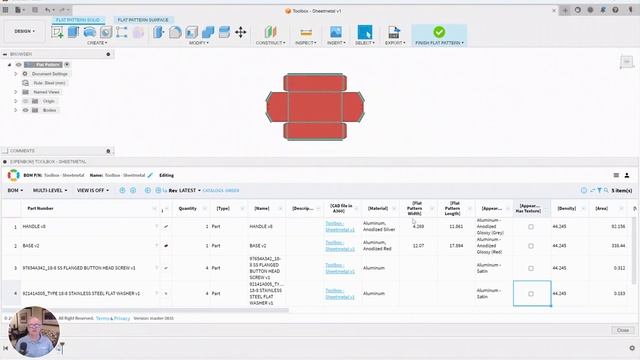The width and height of the screenshot is (640, 360).
Task: Open CAD file link in BASE row
Action: click(x=340, y=246)
